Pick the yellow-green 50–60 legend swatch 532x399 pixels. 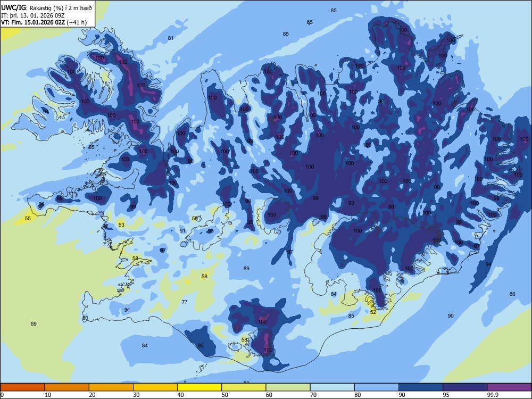(x=244, y=387)
